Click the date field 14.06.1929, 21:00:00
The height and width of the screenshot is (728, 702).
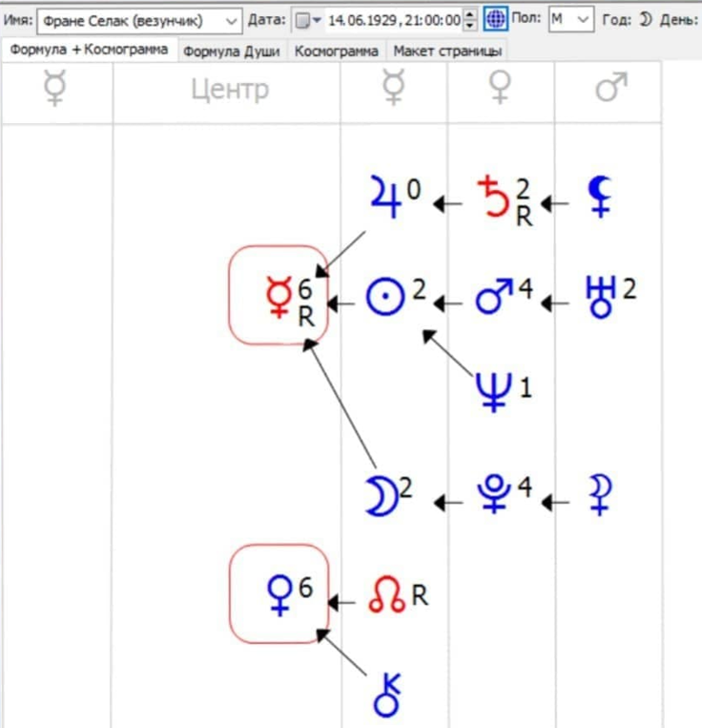[x=394, y=20]
